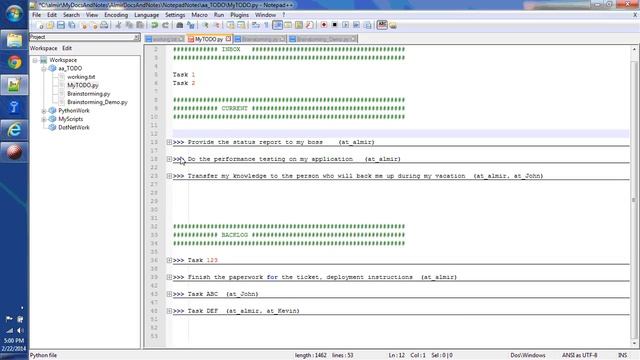Open the Encoding menu
The height and width of the screenshot is (360, 640).
tap(116, 15)
